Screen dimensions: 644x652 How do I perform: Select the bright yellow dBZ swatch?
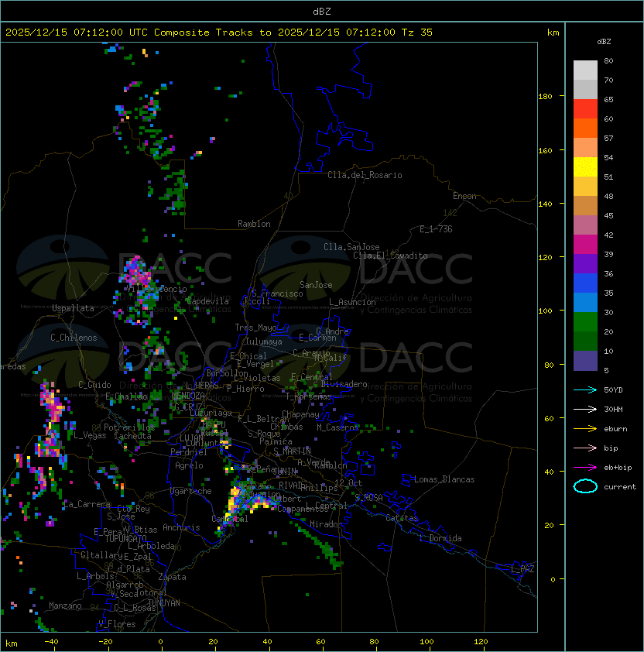(585, 166)
